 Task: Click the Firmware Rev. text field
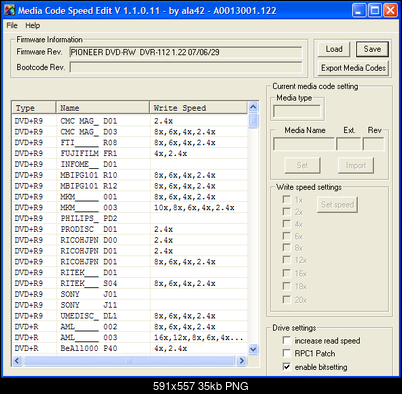pos(186,52)
